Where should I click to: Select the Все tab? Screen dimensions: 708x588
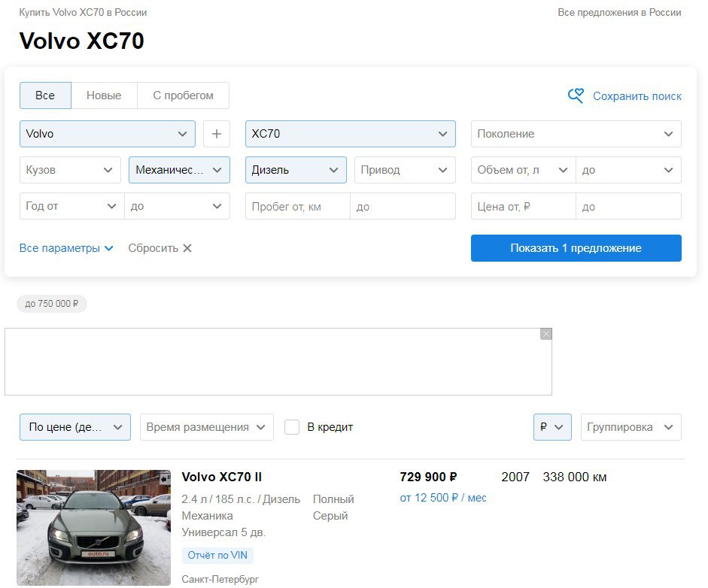(45, 95)
